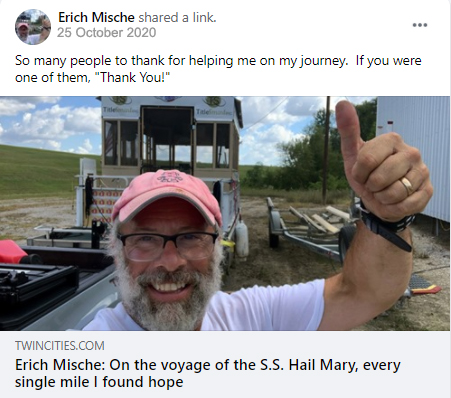451x398 pixels.
Task: Click the utility pole in the photo
Action: [x=326, y=150]
